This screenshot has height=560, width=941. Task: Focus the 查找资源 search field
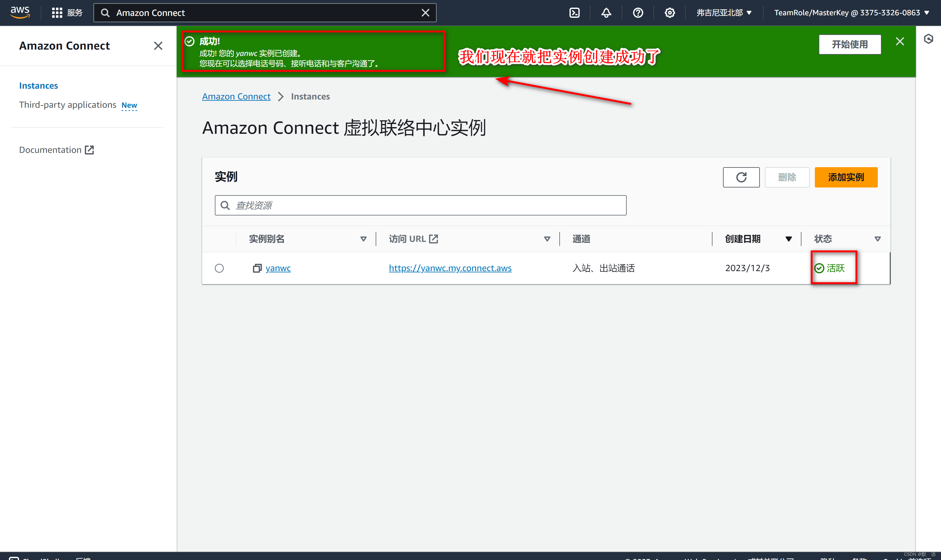pos(420,205)
